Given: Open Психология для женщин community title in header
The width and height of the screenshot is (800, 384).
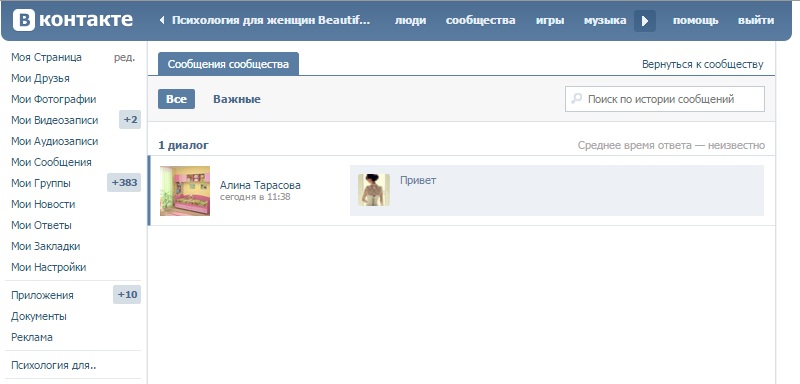Looking at the screenshot, I should point(271,20).
